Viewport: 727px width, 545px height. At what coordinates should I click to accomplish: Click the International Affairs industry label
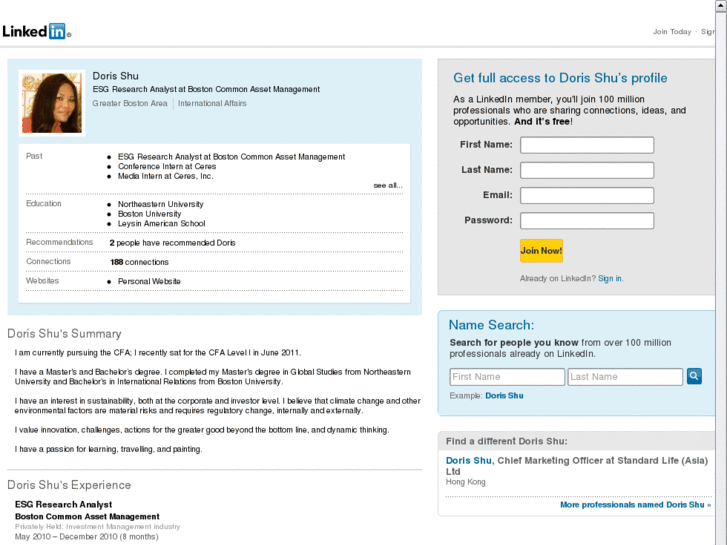click(212, 103)
